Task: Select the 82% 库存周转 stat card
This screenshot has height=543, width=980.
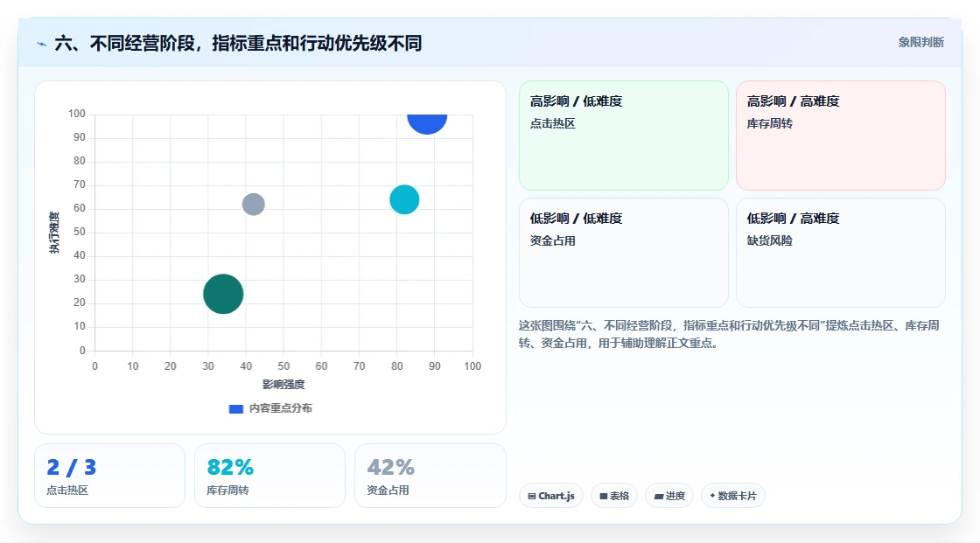Action: 270,476
